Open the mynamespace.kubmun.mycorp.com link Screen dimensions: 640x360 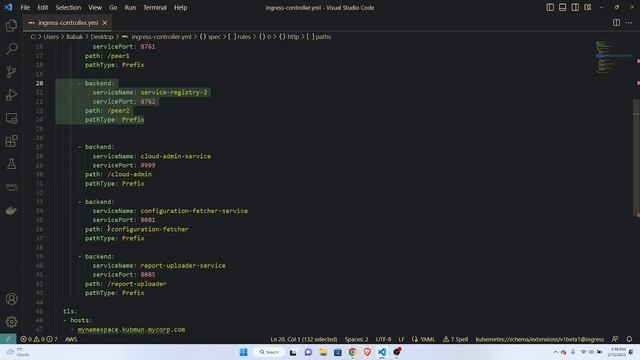tap(131, 329)
